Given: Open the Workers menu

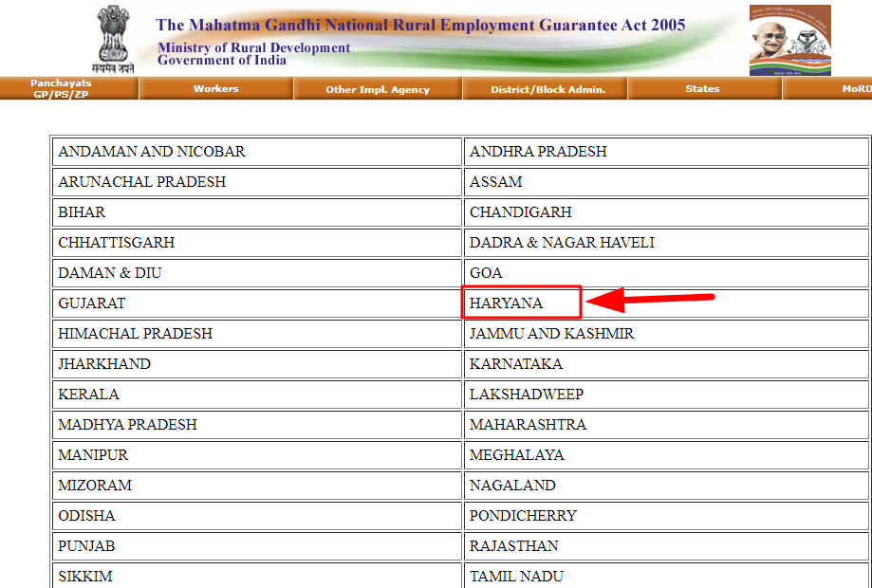Looking at the screenshot, I should tap(215, 88).
